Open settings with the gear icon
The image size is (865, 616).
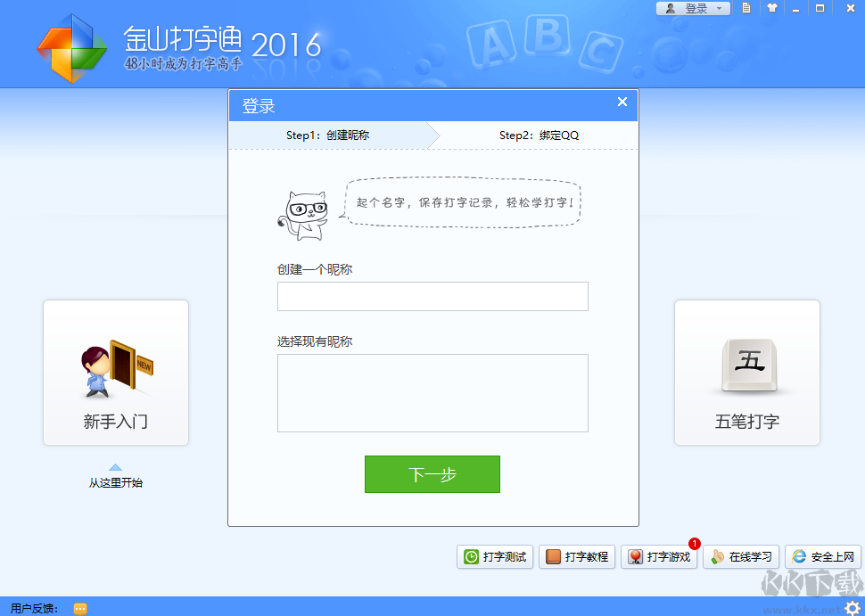[x=853, y=608]
